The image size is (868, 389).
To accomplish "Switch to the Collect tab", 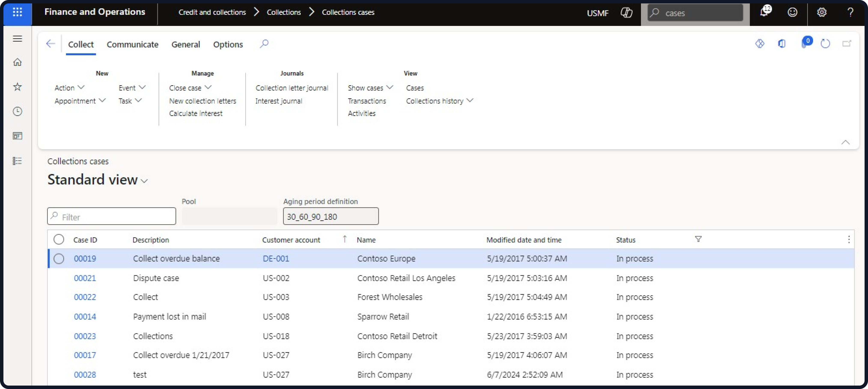I will point(80,44).
